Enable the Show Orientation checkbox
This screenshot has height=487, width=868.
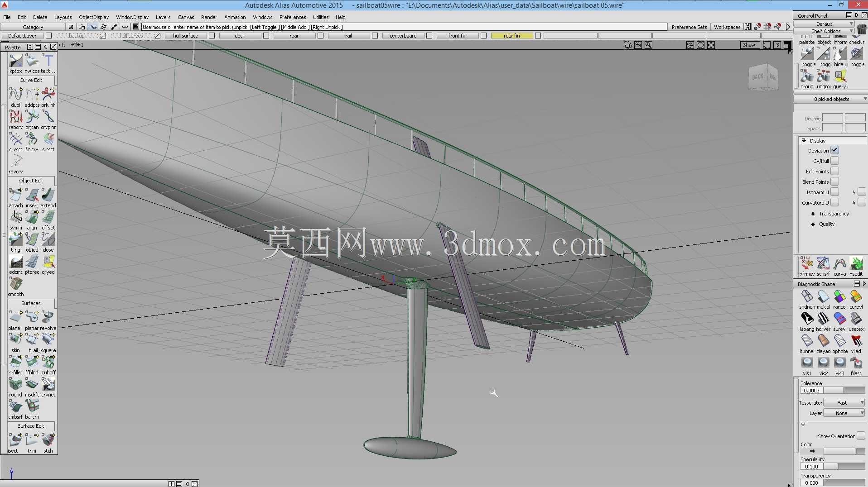coord(861,436)
